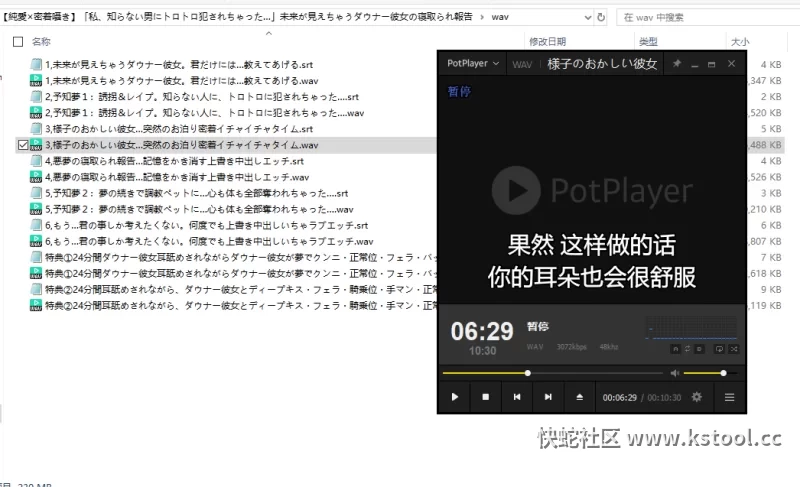The height and width of the screenshot is (487, 800).
Task: Click the track title 様子のおかしい彼女 in PotPlayer
Action: point(602,64)
